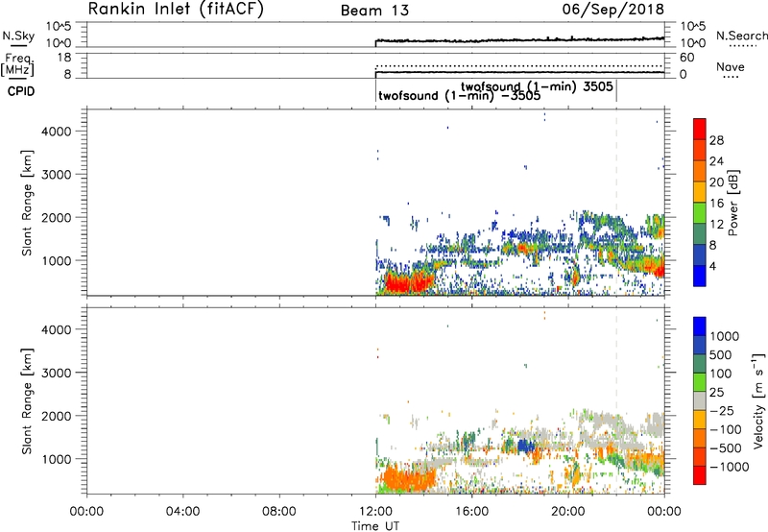Click the blue top of Velocity colorbar
768x532 pixels.
pos(700,326)
